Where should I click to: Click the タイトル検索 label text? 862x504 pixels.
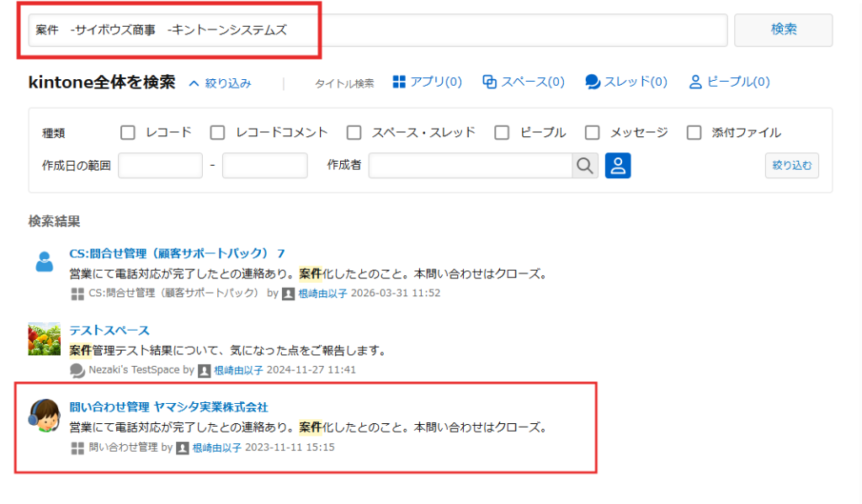pos(344,83)
